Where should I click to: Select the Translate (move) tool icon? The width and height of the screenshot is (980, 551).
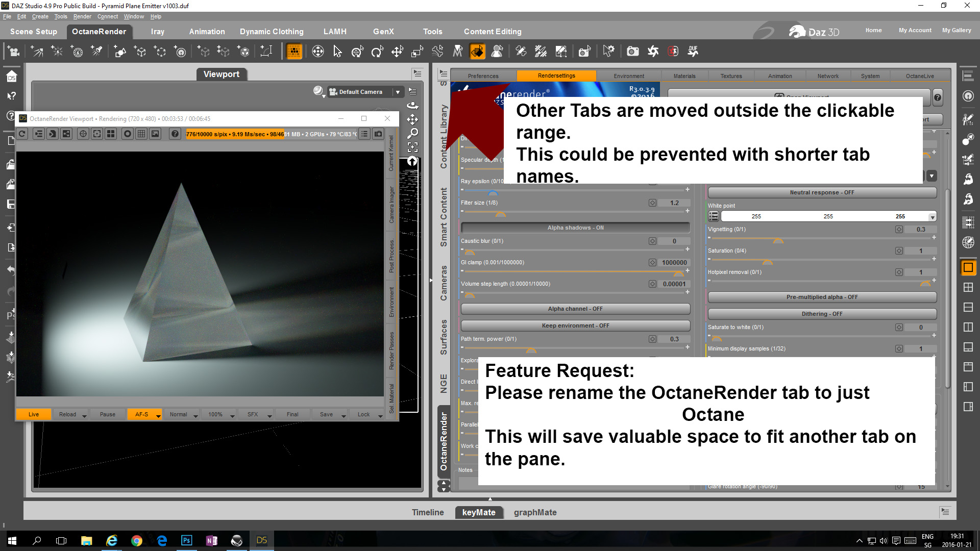[397, 51]
